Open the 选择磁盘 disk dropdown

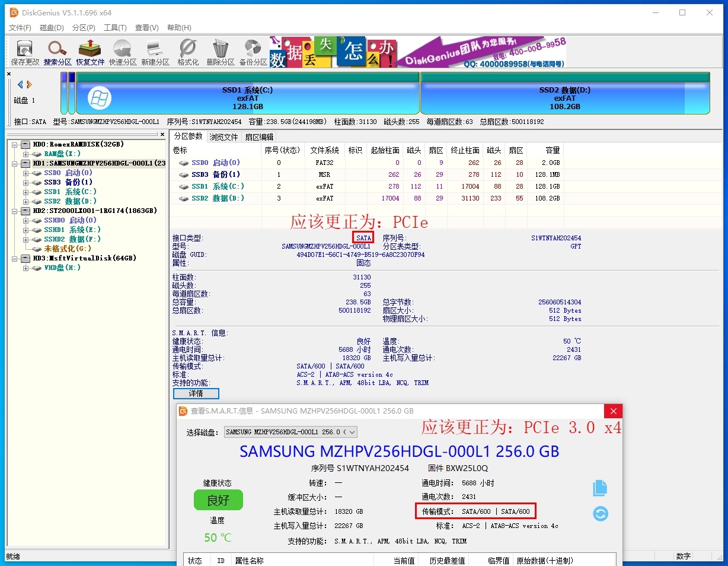(291, 432)
